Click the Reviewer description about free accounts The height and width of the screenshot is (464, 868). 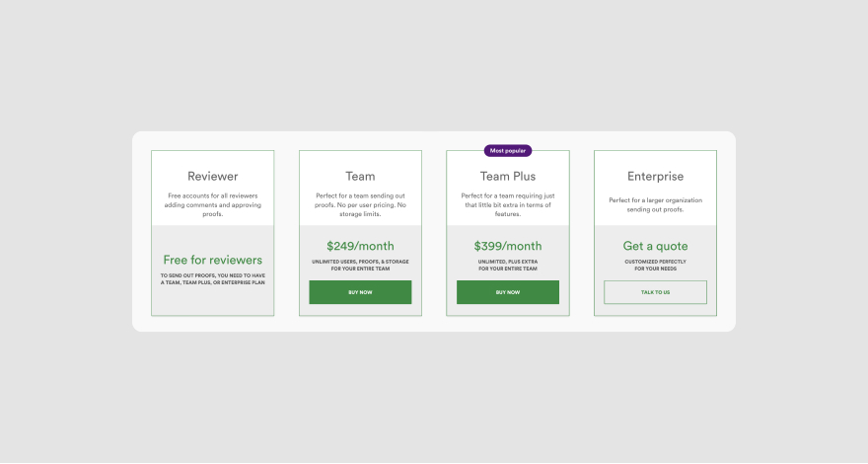(213, 204)
